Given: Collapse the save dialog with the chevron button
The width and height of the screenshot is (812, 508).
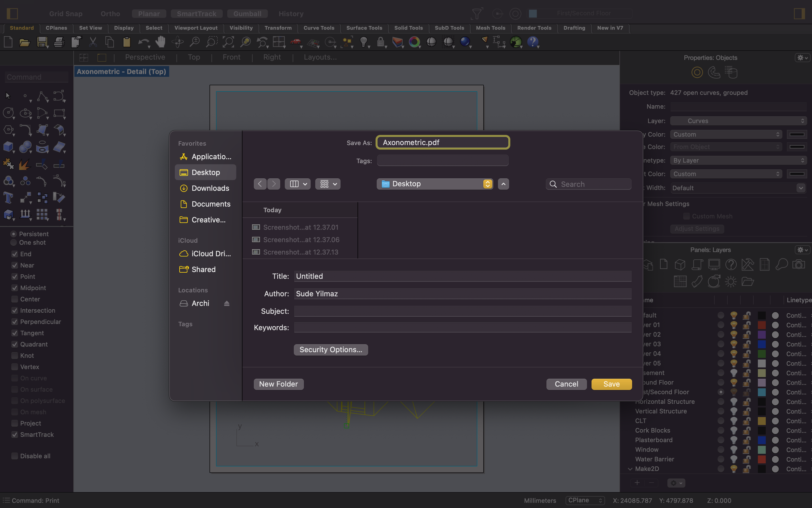Looking at the screenshot, I should [x=503, y=184].
